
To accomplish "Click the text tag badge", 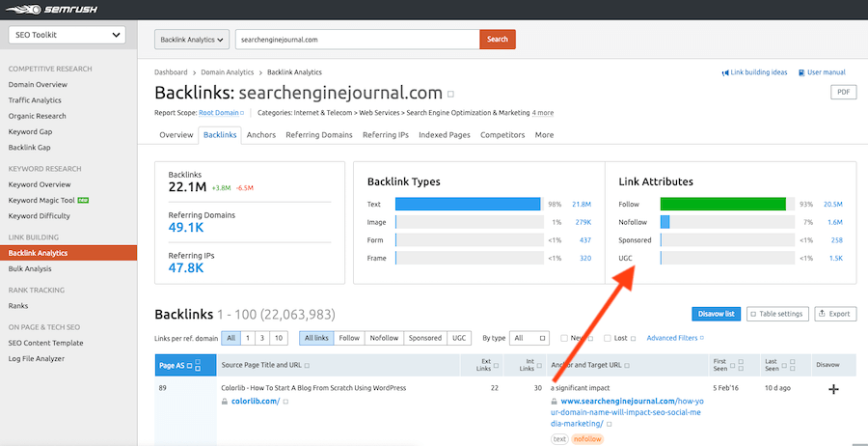I will click(x=559, y=439).
